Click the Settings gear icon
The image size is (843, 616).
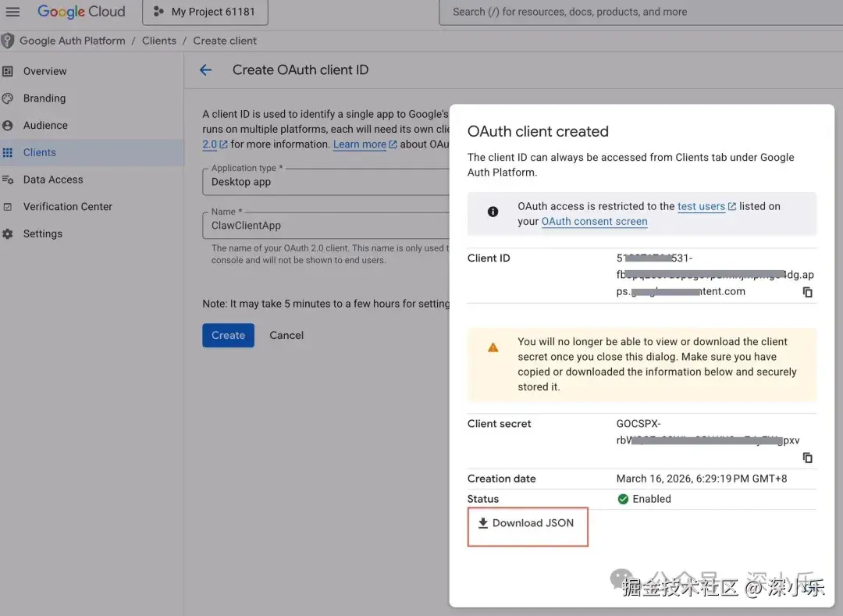[8, 233]
